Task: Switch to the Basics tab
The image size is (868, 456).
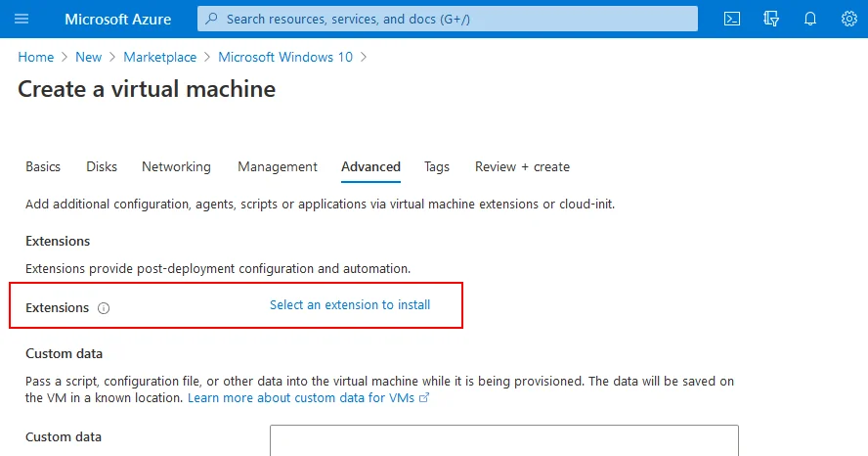Action: tap(43, 166)
